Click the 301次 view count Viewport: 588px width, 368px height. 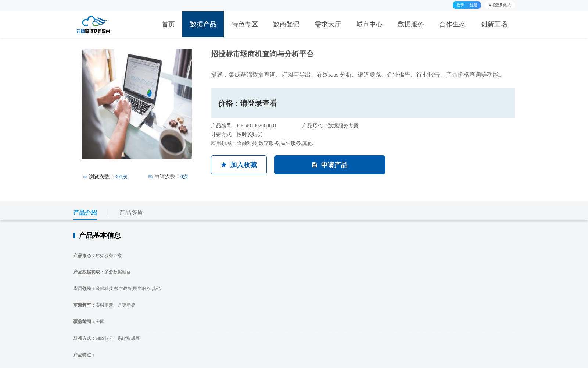point(121,177)
